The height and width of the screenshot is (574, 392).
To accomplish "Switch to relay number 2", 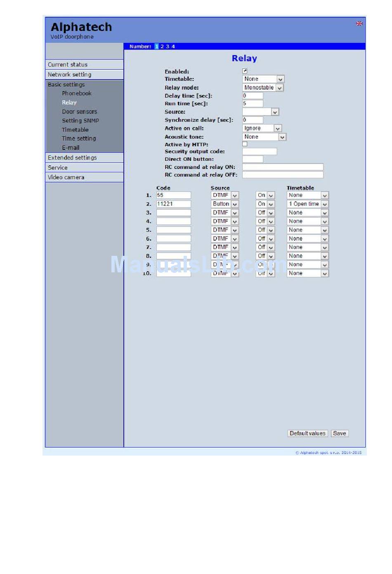I will tap(162, 47).
